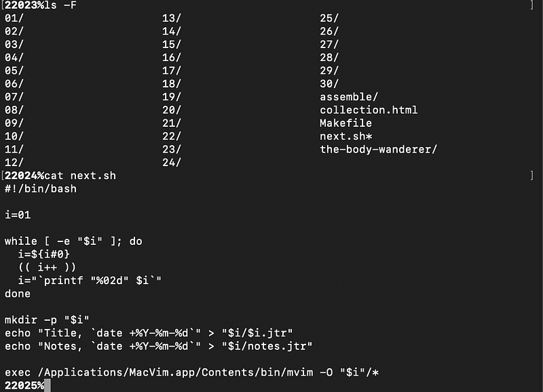The width and height of the screenshot is (543, 392).
Task: Click the while loop condition line
Action: 73,241
